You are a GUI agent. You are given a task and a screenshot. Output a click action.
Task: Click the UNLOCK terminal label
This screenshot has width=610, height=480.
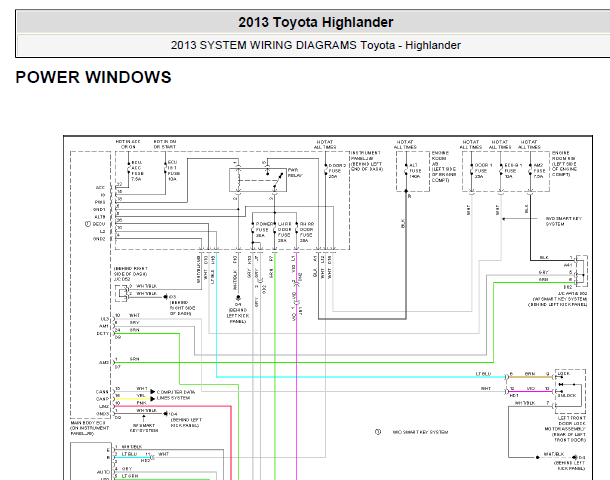pos(567,396)
